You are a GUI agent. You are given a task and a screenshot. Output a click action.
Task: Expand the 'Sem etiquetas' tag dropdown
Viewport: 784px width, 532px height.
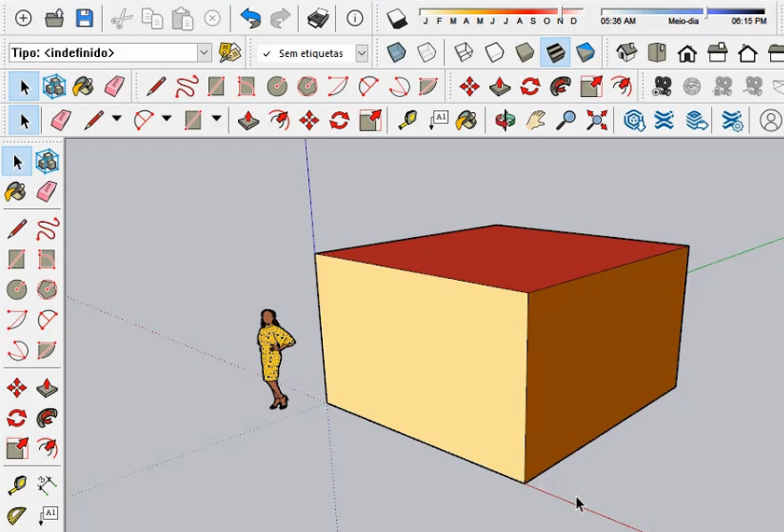[x=361, y=53]
